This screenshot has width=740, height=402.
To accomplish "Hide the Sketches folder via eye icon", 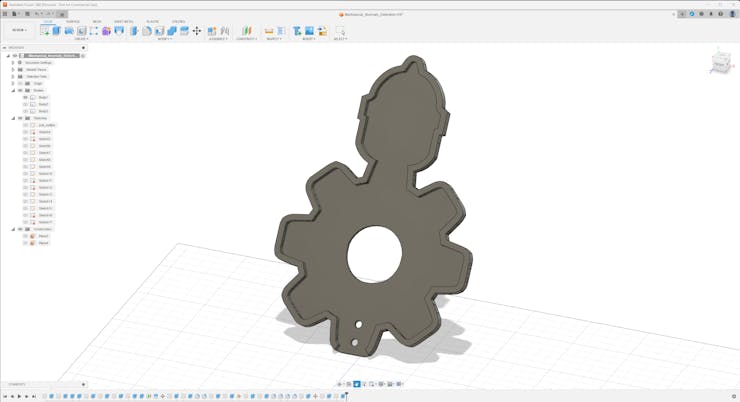I will pyautogui.click(x=20, y=118).
